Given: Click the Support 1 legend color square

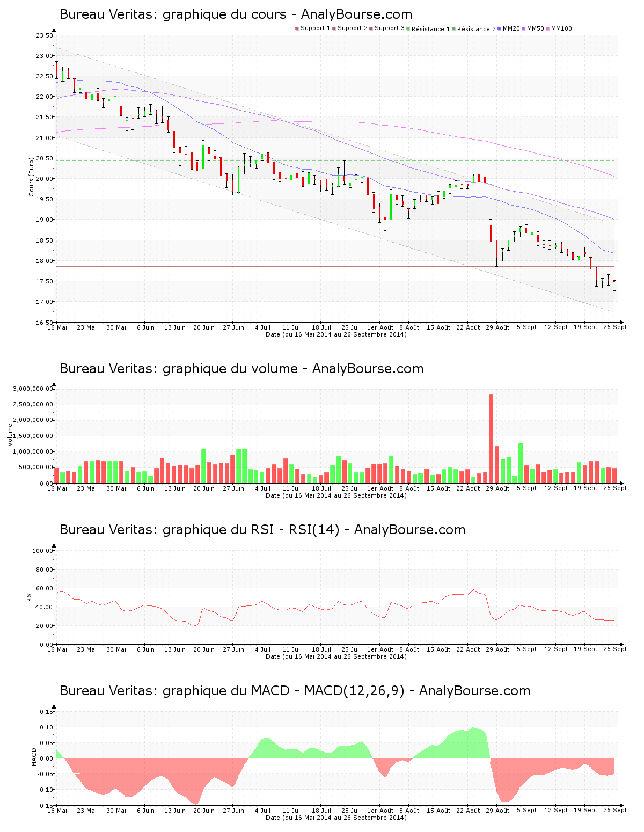Looking at the screenshot, I should pos(297,28).
